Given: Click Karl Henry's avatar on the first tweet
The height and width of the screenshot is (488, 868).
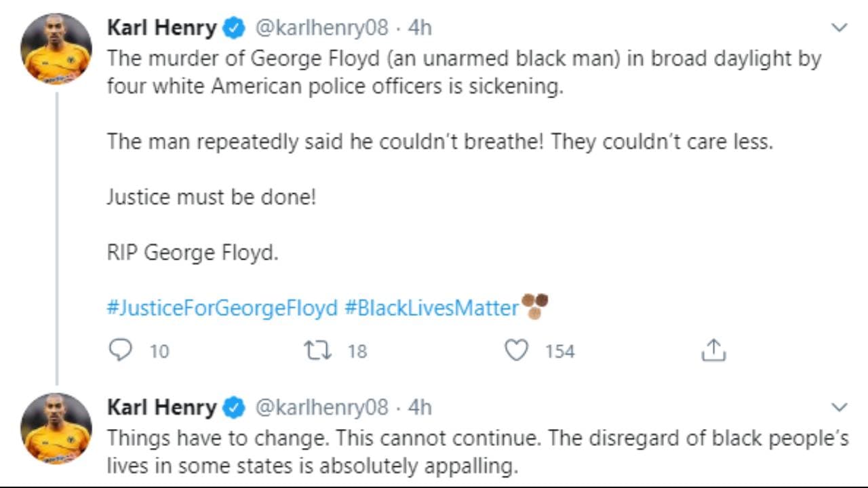Looking at the screenshot, I should click(x=56, y=49).
